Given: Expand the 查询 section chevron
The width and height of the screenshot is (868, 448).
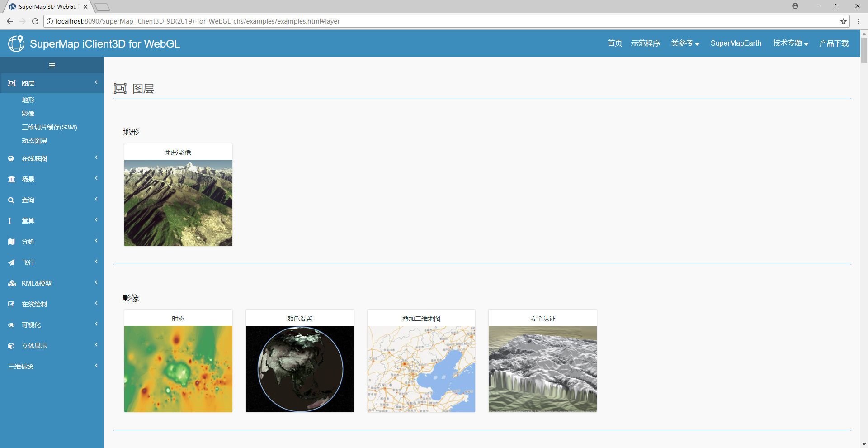Looking at the screenshot, I should [x=96, y=199].
